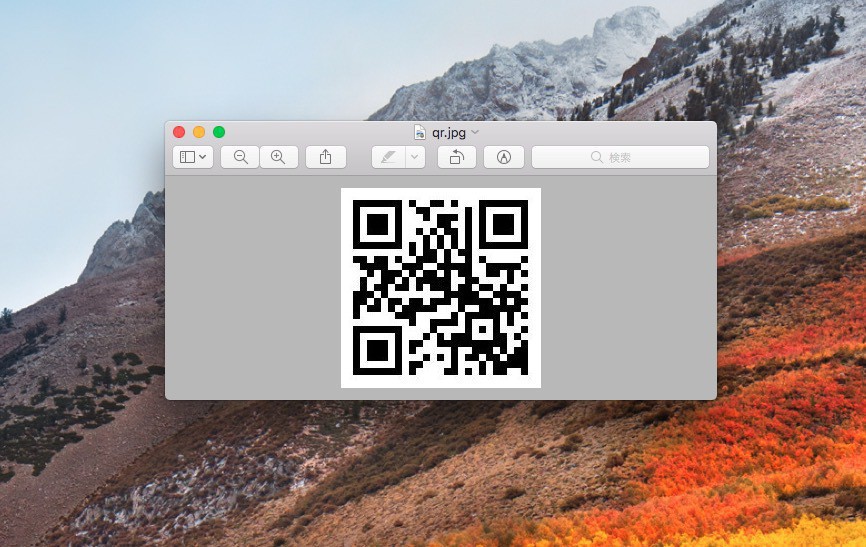Zoom in on the QR image

pos(278,157)
